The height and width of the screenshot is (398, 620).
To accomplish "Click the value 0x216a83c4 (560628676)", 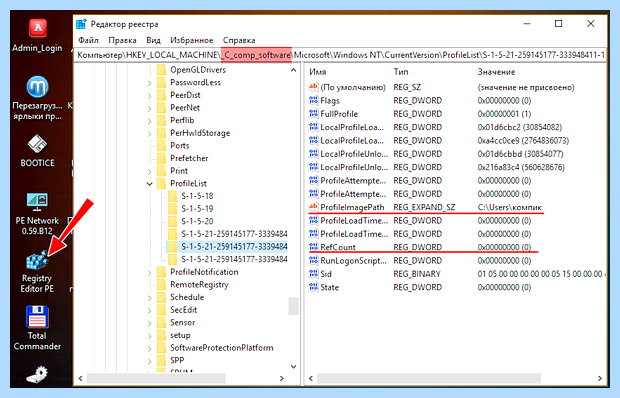I will (521, 168).
